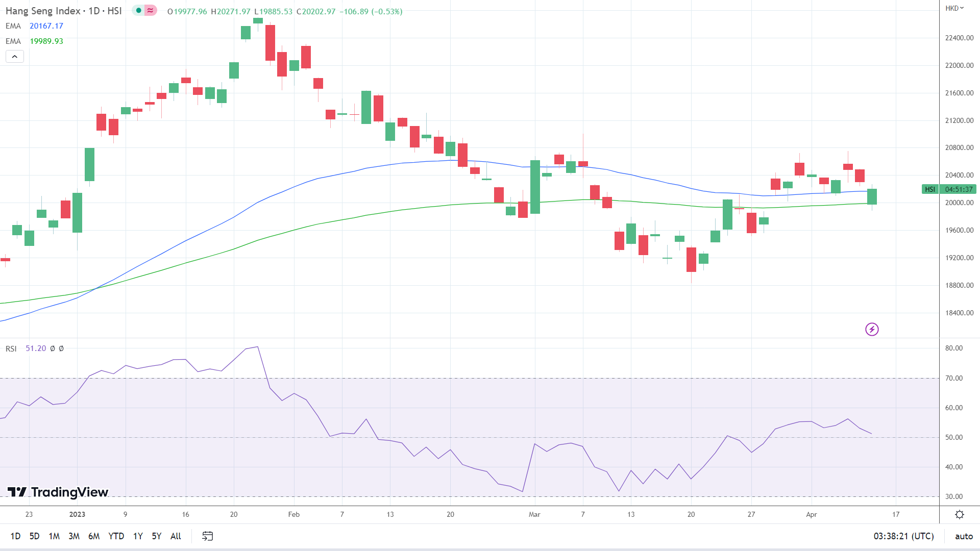Open the HKD currency dropdown
Screen dimensions: 980x551
coord(954,8)
